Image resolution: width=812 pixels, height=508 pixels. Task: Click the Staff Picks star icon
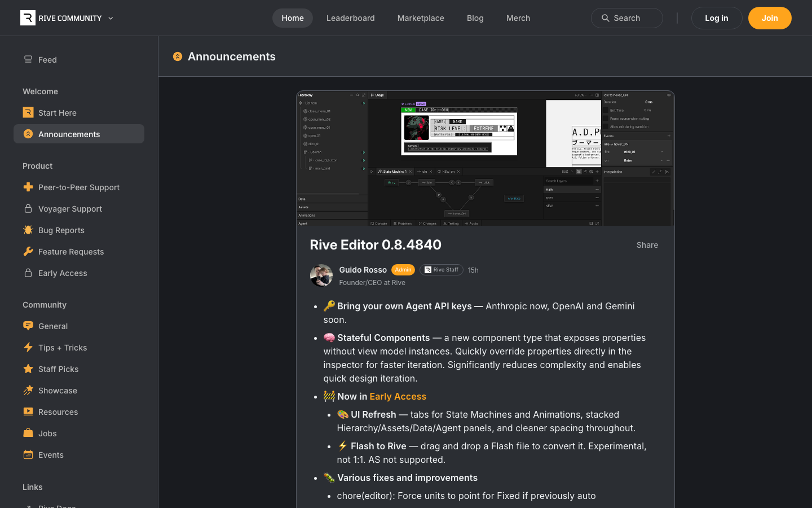28,369
